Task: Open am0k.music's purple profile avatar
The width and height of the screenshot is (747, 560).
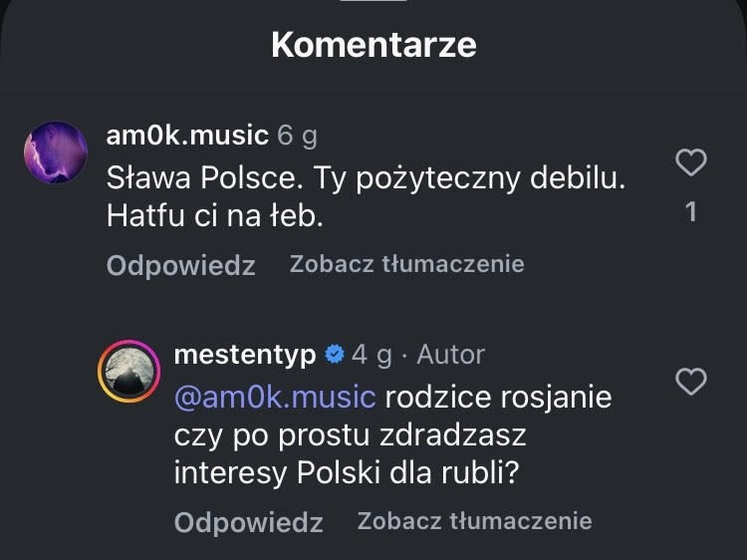Action: pyautogui.click(x=56, y=152)
